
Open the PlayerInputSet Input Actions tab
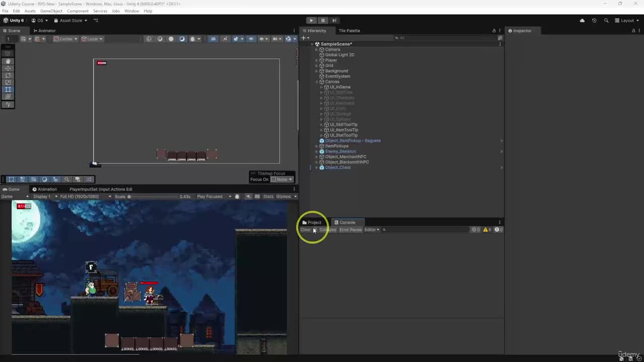101,190
